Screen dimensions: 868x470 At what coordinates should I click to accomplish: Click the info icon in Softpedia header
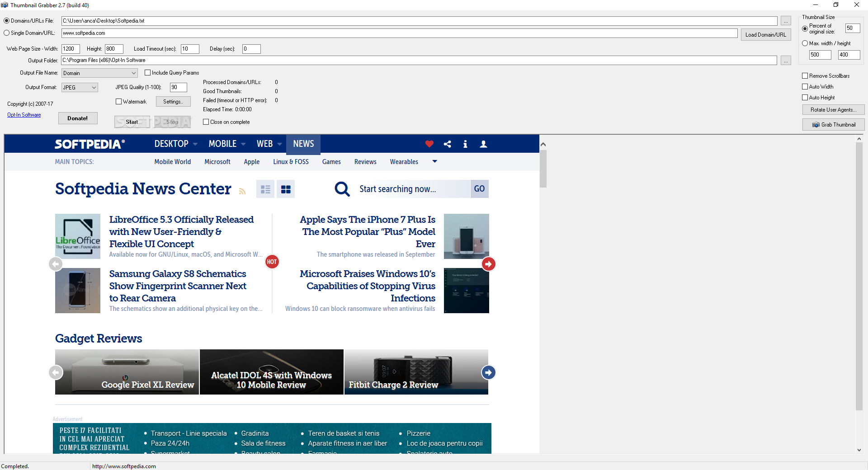(465, 144)
